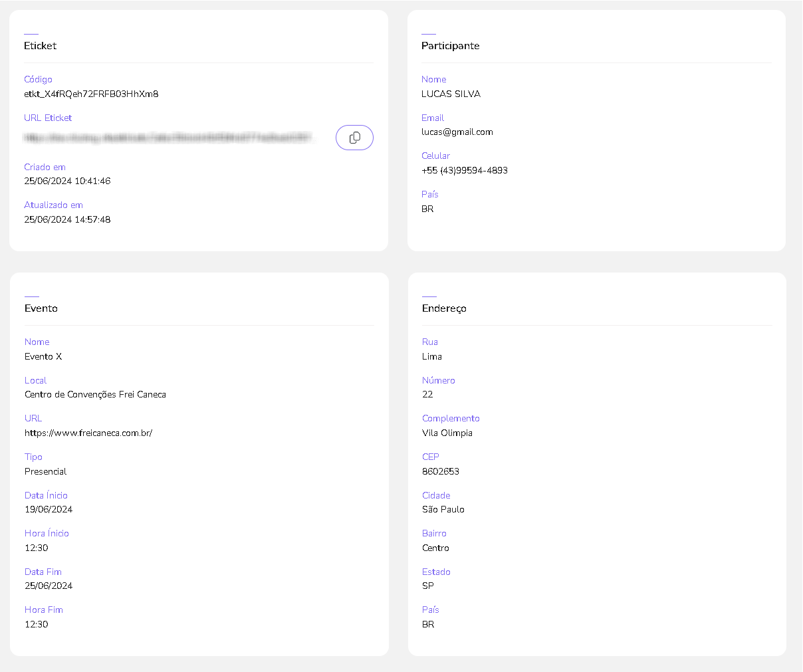
Task: Click the Evento section heading
Action: pyautogui.click(x=41, y=308)
